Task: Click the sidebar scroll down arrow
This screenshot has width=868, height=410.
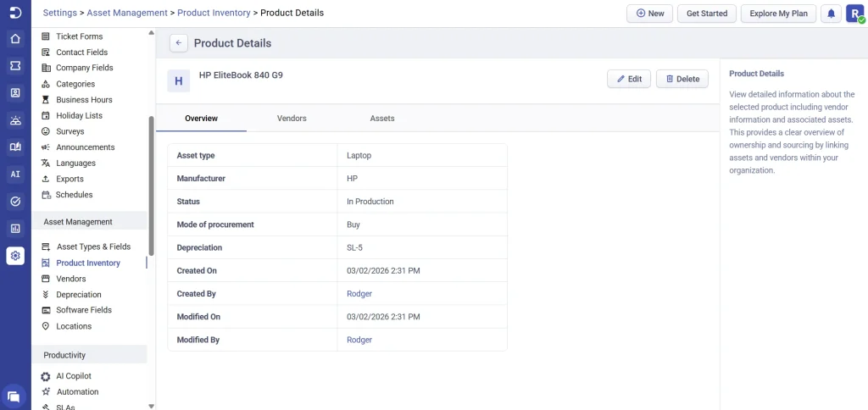Action: tap(151, 406)
